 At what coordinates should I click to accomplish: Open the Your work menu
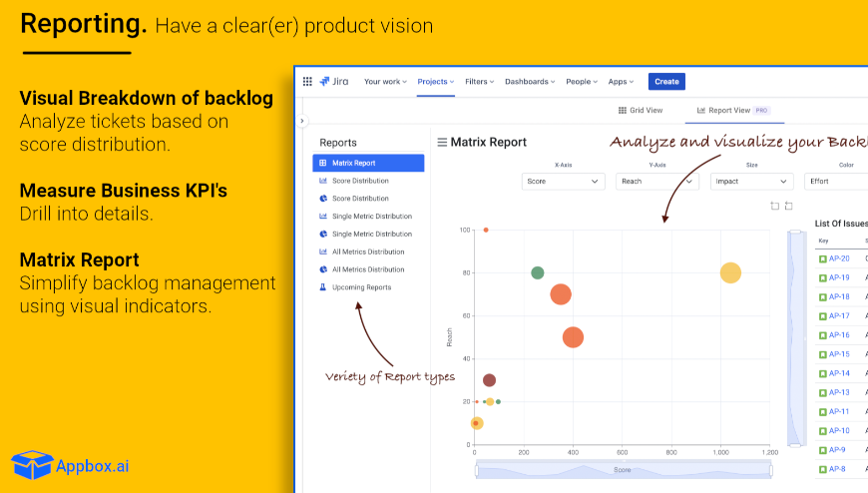pos(385,82)
